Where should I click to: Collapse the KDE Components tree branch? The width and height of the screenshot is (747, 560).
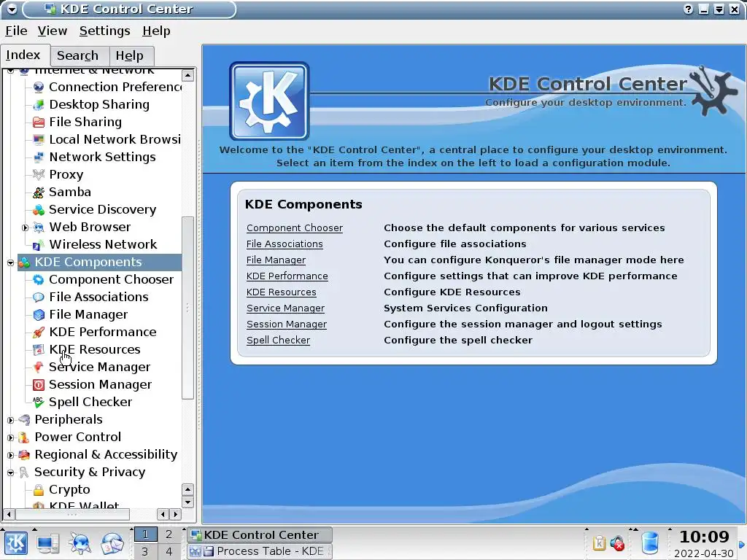(x=10, y=262)
